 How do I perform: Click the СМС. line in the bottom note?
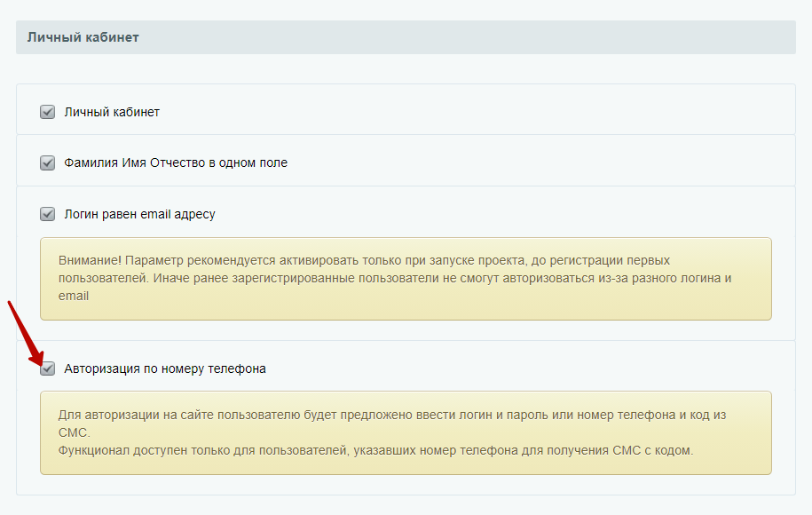pos(74,432)
